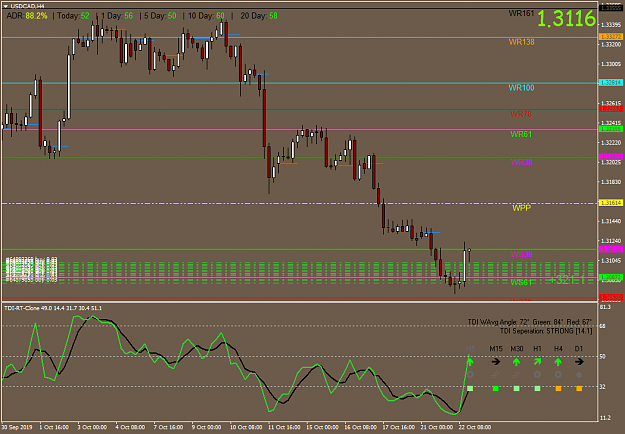Click the orange square under H4
The width and height of the screenshot is (625, 434).
[558, 388]
